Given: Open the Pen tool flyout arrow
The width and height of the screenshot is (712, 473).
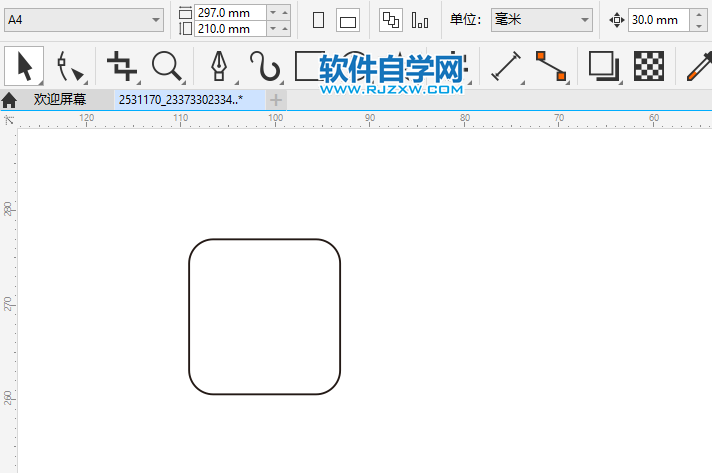Looking at the screenshot, I should pos(236,83).
